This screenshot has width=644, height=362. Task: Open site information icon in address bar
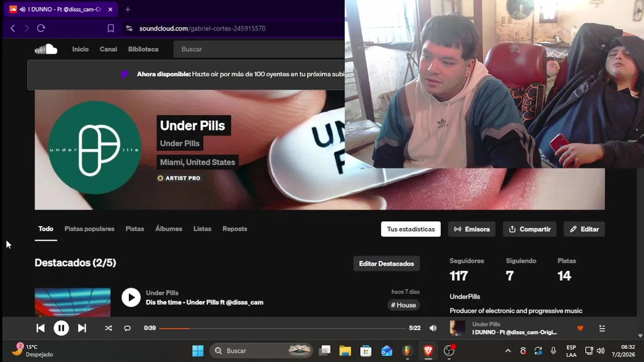(129, 29)
